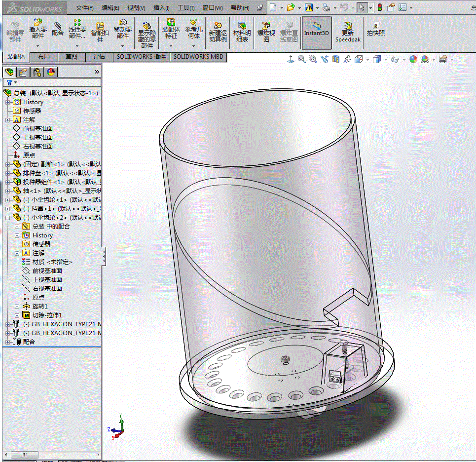Select the Mate (配合) paperclip tool
The width and height of the screenshot is (476, 462).
click(x=57, y=29)
